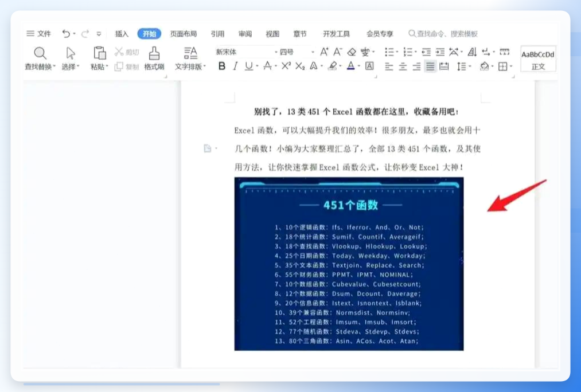Open the 文字排版 text layout menu
Image resolution: width=581 pixels, height=392 pixels.
tap(190, 58)
